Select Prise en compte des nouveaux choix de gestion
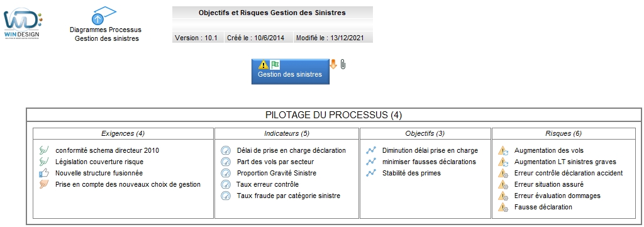The image size is (644, 227). 128,184
